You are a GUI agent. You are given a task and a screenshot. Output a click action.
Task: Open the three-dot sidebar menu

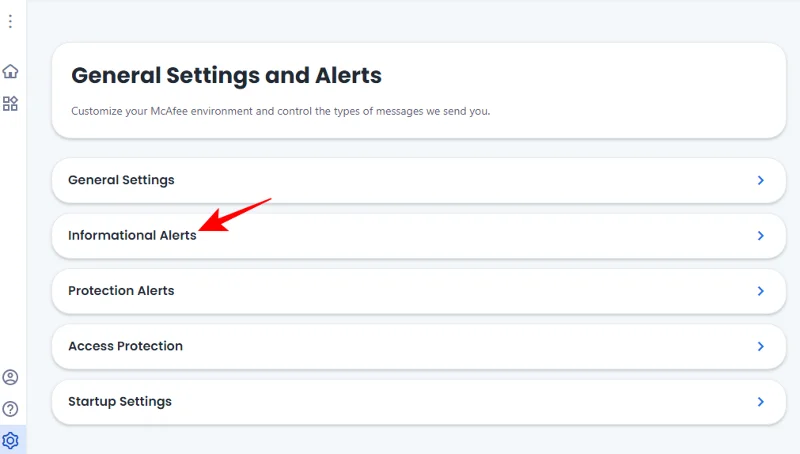[10, 21]
